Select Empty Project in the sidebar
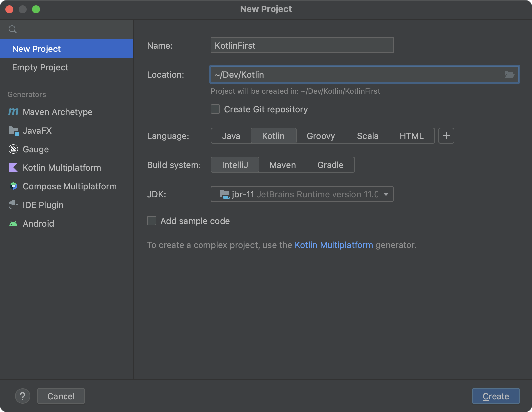Screen dimensions: 532x412 point(66,67)
